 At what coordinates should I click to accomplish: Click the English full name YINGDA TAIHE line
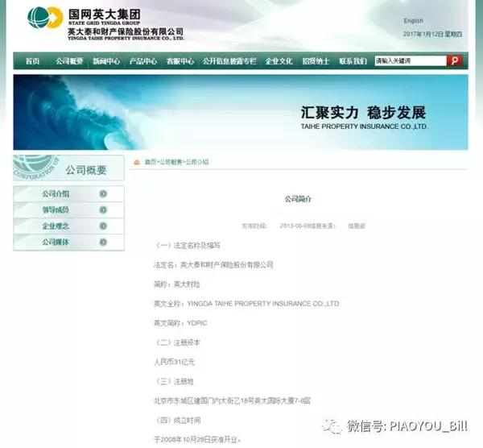click(246, 304)
